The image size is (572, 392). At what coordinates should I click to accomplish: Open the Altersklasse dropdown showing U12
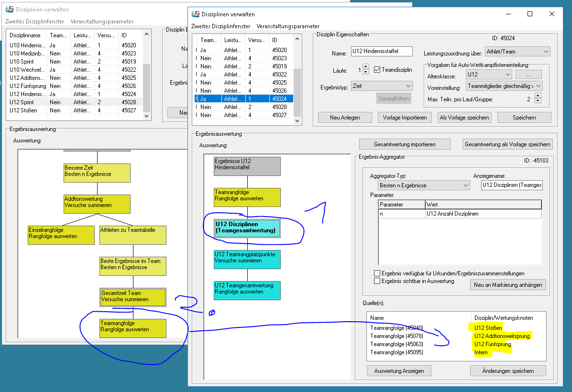click(489, 75)
